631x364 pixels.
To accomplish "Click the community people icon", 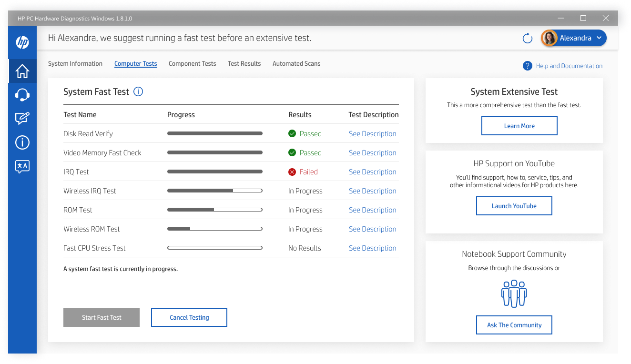I will click(x=514, y=293).
